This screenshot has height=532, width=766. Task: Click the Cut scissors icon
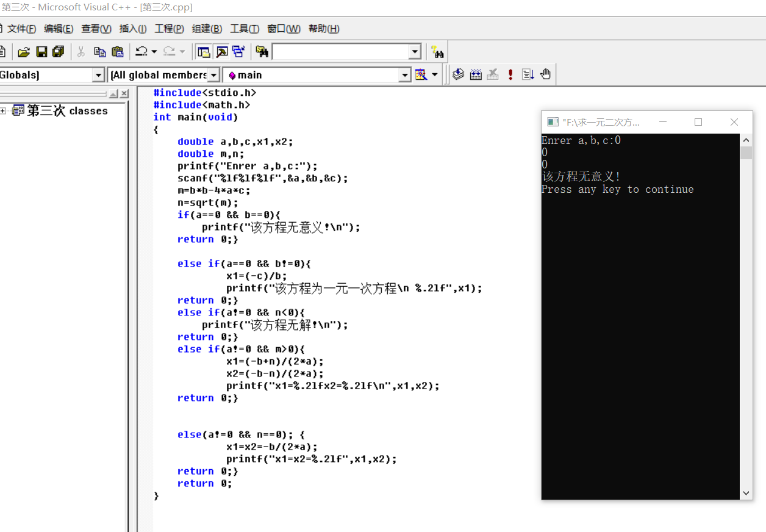click(x=81, y=52)
